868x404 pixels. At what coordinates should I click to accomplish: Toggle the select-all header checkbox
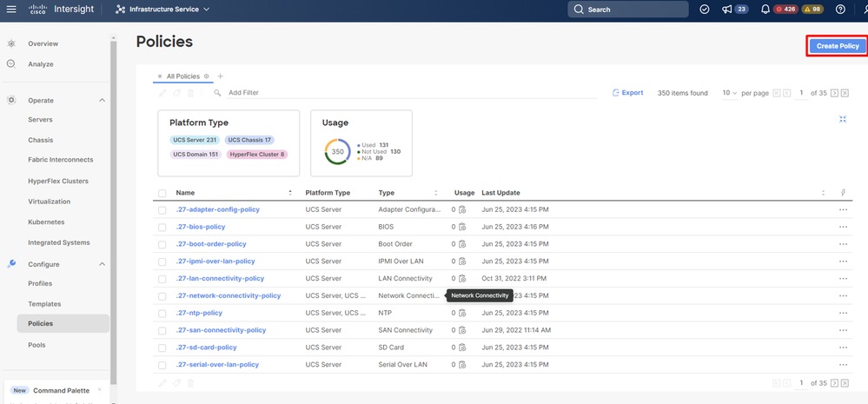pyautogui.click(x=162, y=193)
